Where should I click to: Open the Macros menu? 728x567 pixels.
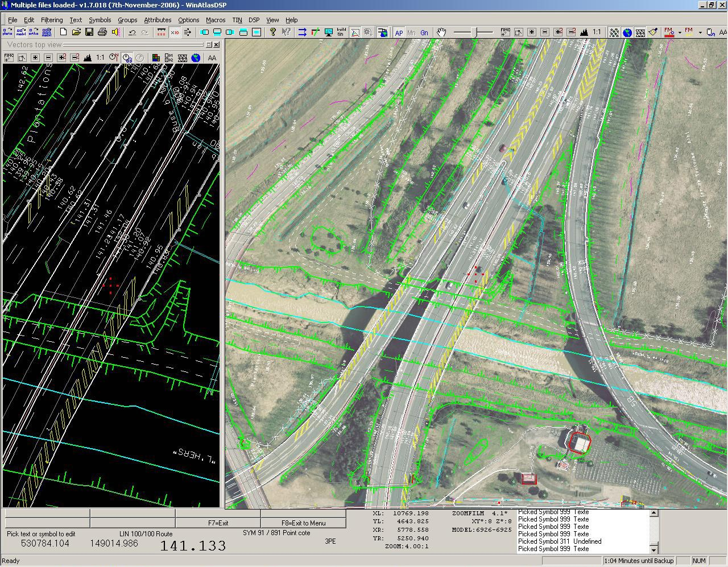coord(216,19)
